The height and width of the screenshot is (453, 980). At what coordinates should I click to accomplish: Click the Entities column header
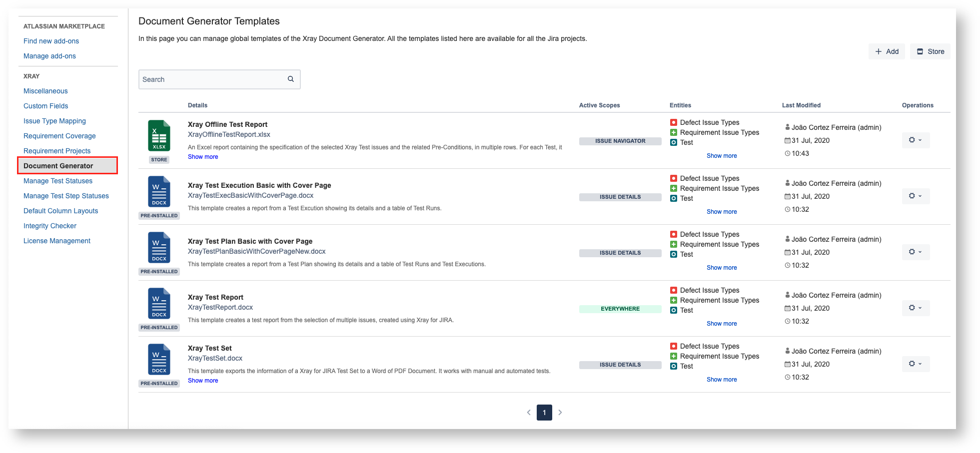pyautogui.click(x=680, y=105)
